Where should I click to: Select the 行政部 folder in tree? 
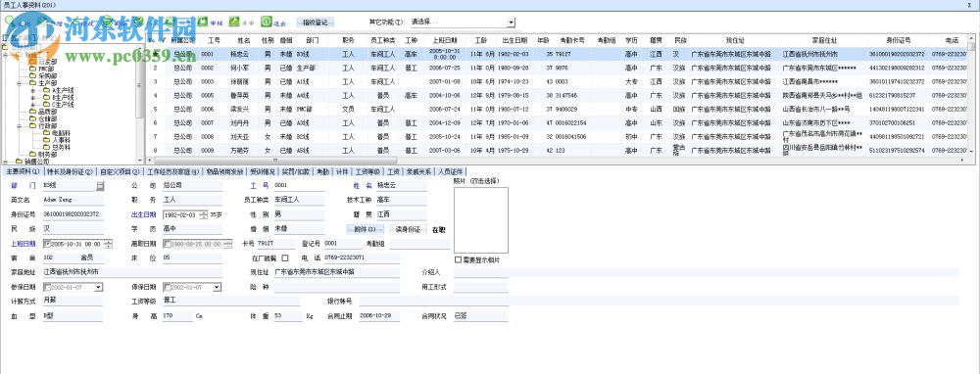(42, 125)
